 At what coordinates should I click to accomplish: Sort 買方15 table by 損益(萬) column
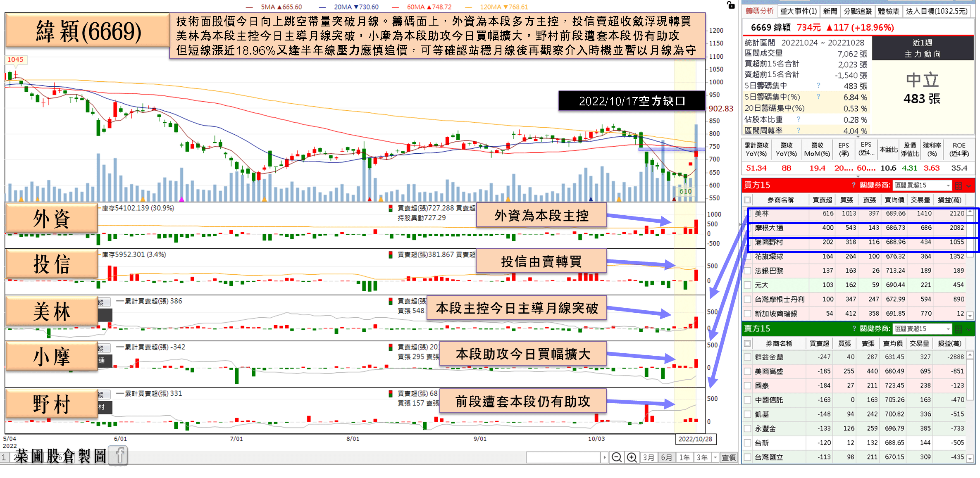[949, 200]
